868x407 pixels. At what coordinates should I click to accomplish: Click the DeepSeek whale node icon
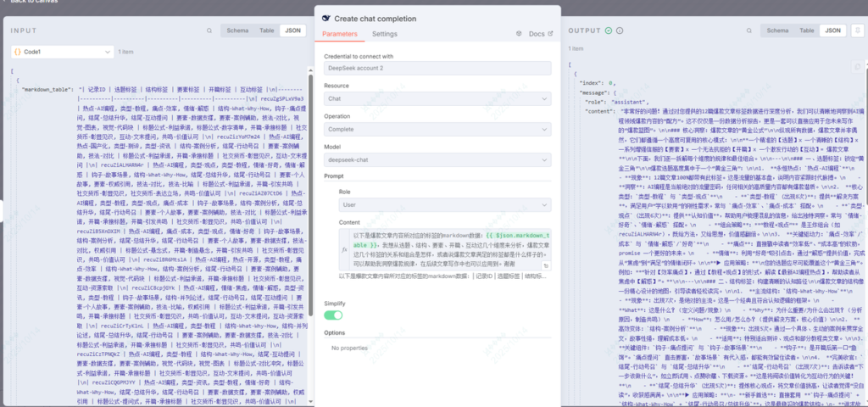pyautogui.click(x=327, y=17)
